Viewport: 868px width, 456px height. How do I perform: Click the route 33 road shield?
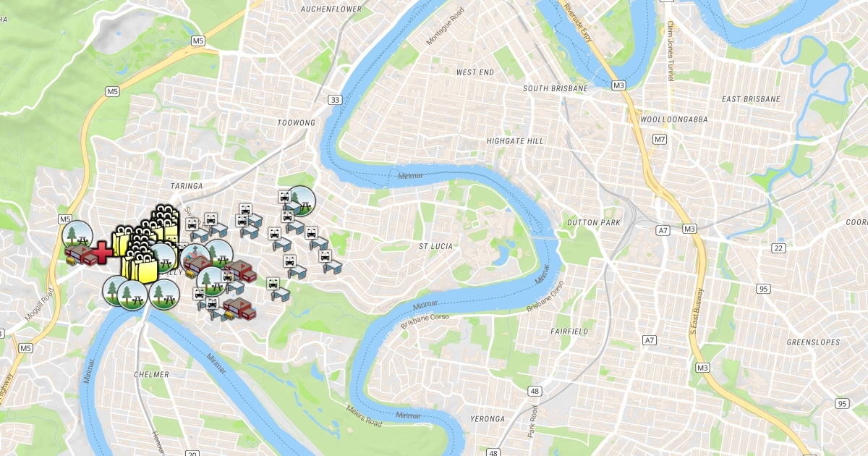(333, 99)
